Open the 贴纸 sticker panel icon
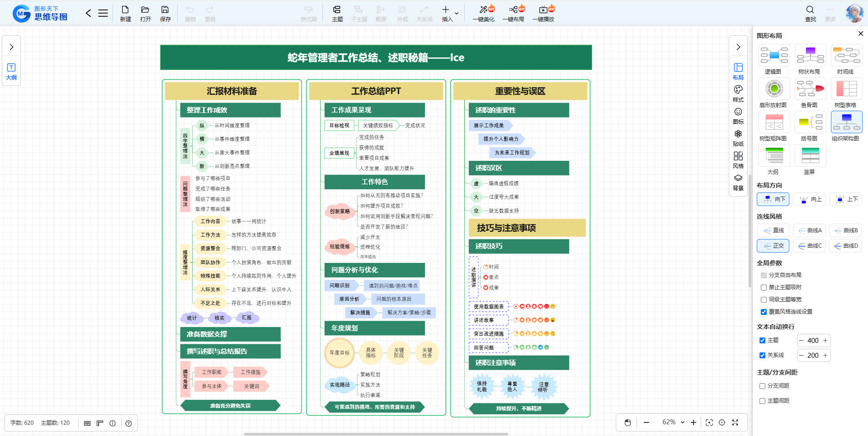 tap(738, 134)
